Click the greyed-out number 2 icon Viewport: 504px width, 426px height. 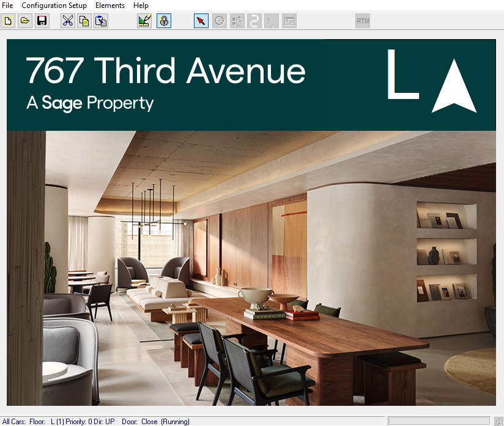pos(254,21)
